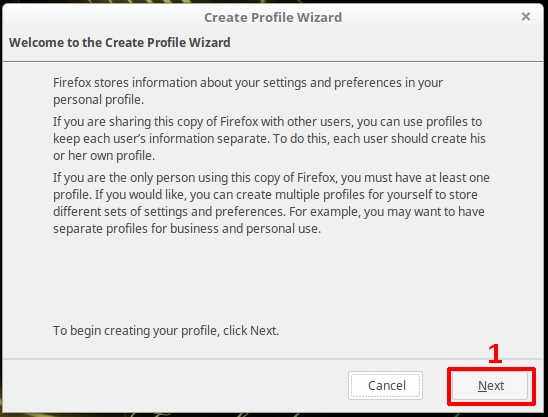Click the desktop wallpaper strip below the dialog
Image resolution: width=548 pixels, height=417 pixels.
point(273,415)
